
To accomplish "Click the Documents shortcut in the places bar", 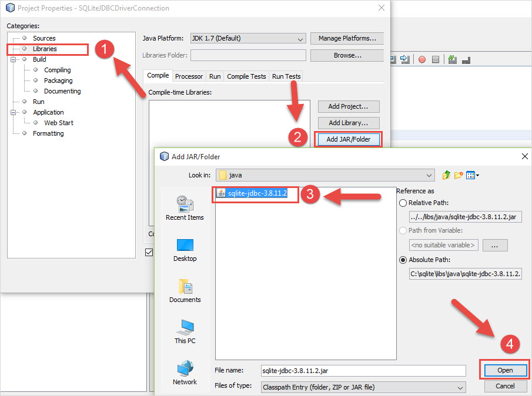I will 185,291.
